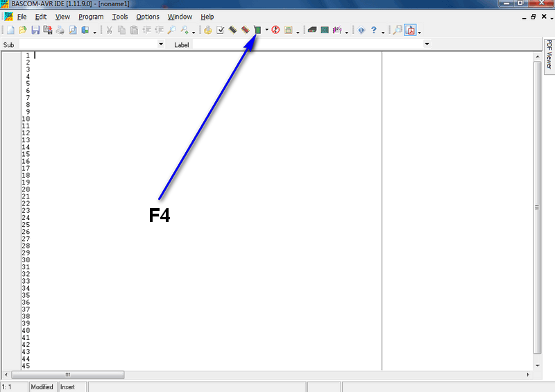Click the PDF viewer icon in toolbar
The height and width of the screenshot is (392, 555).
pyautogui.click(x=410, y=30)
